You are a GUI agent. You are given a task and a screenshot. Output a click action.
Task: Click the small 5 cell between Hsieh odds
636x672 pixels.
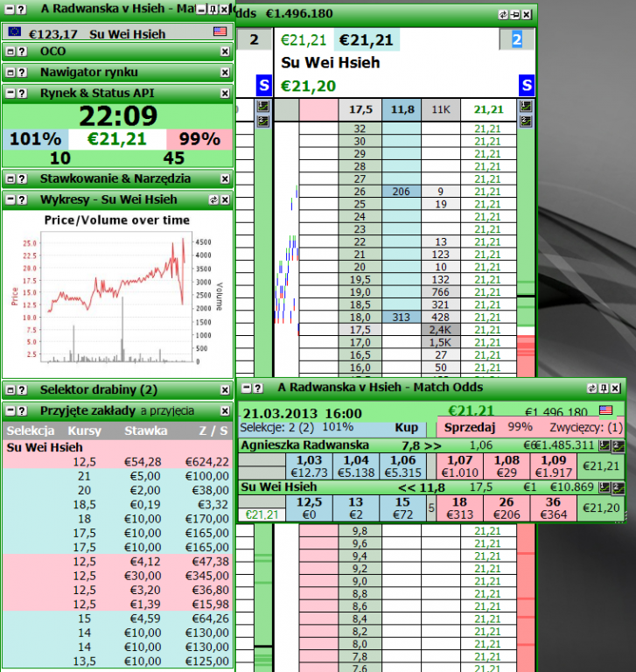tap(431, 507)
